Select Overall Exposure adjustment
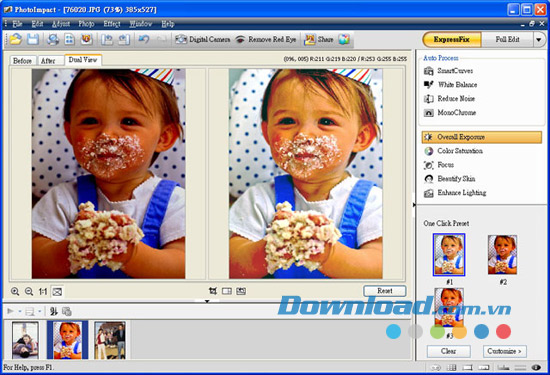550x375 pixels. pyautogui.click(x=482, y=137)
